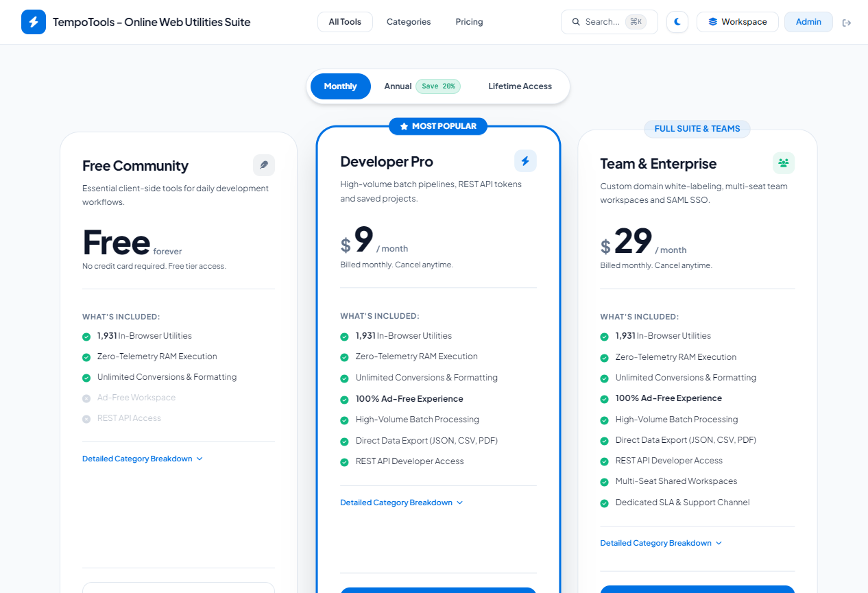Click Developer Pro's Direct Data Export check icon

click(344, 441)
